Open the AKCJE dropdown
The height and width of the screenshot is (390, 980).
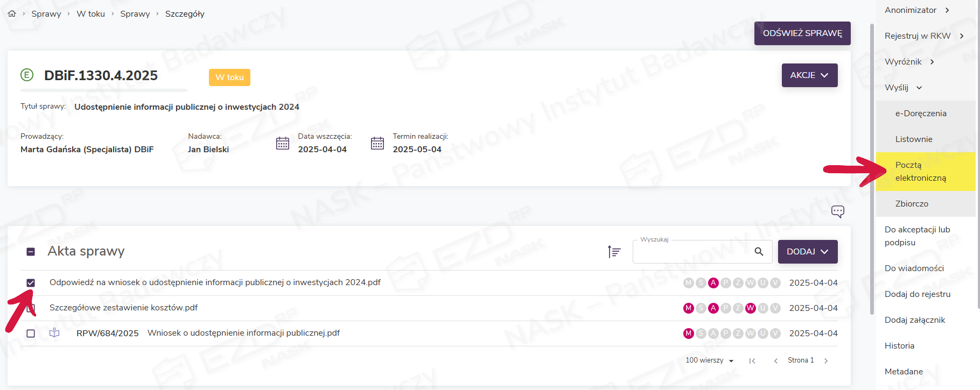point(809,75)
